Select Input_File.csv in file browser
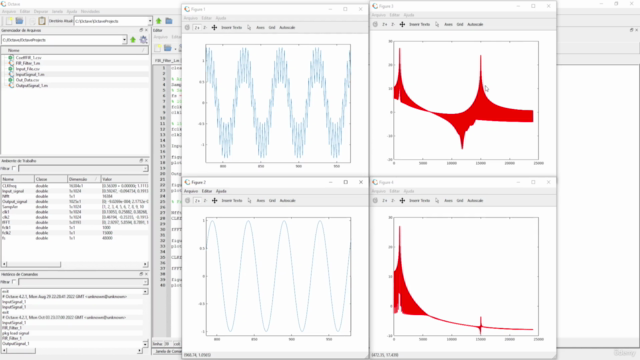Image resolution: width=640 pixels, height=360 pixels. pyautogui.click(x=28, y=69)
